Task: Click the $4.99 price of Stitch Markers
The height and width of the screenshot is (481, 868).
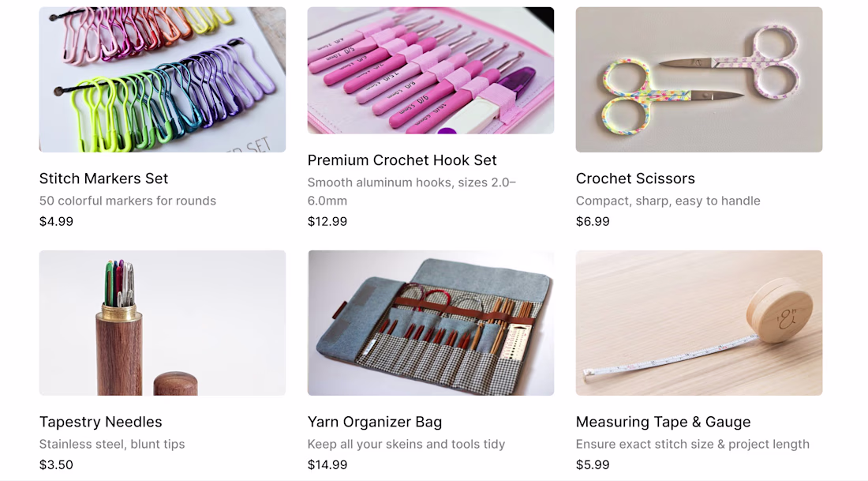Action: pyautogui.click(x=56, y=222)
